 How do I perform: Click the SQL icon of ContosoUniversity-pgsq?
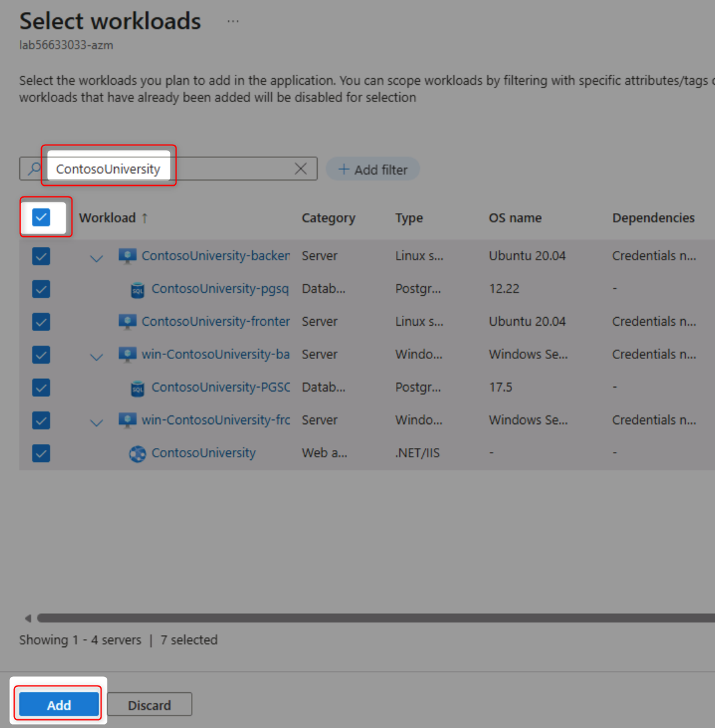pyautogui.click(x=137, y=290)
